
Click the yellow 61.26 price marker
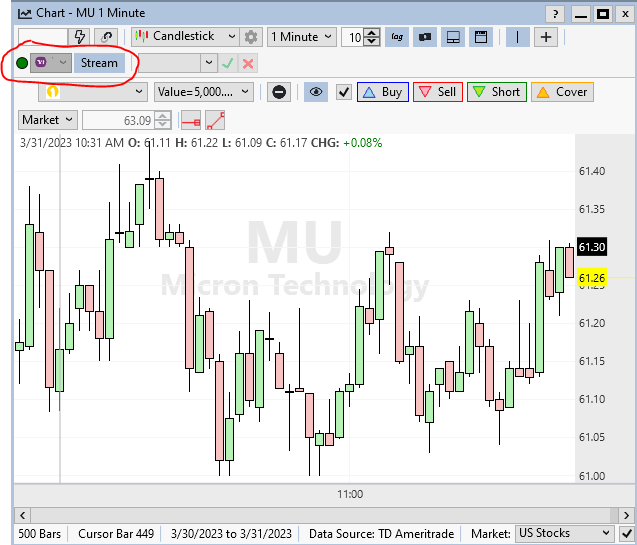pos(592,278)
